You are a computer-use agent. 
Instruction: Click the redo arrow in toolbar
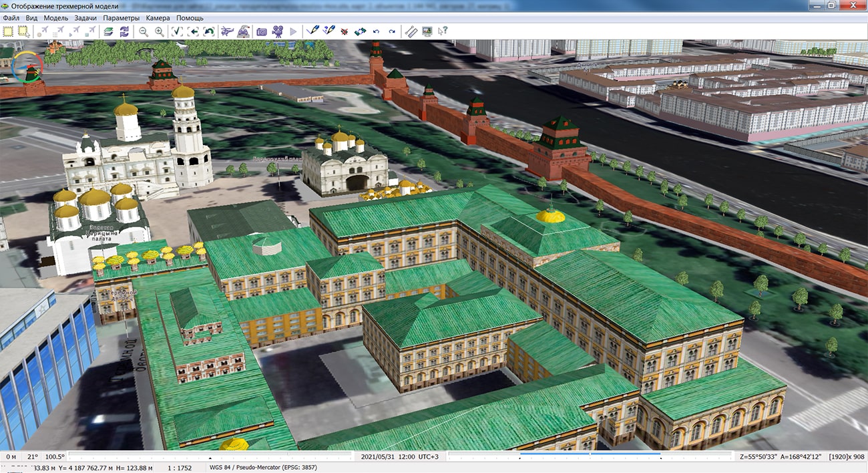click(x=392, y=31)
